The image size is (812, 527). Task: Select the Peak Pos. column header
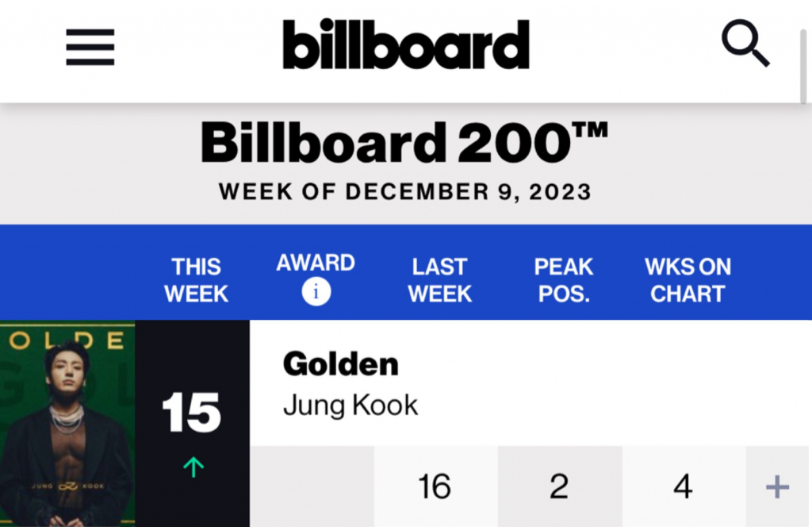pyautogui.click(x=564, y=280)
